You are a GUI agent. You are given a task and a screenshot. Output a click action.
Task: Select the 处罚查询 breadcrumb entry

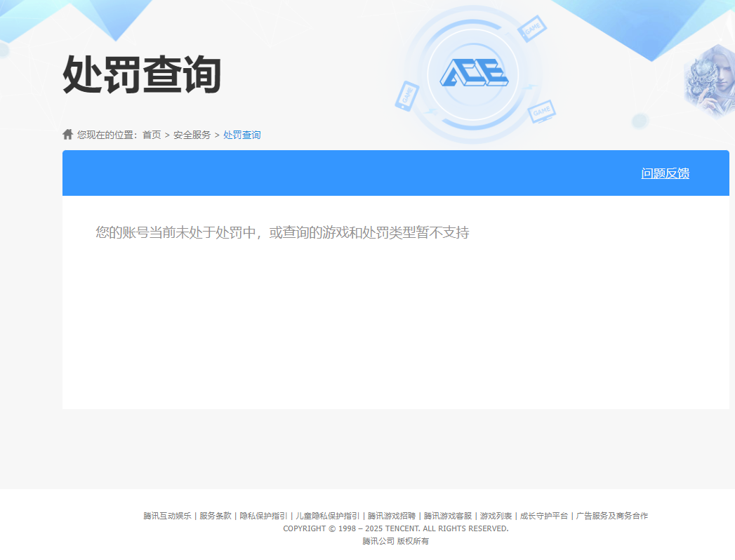point(241,134)
